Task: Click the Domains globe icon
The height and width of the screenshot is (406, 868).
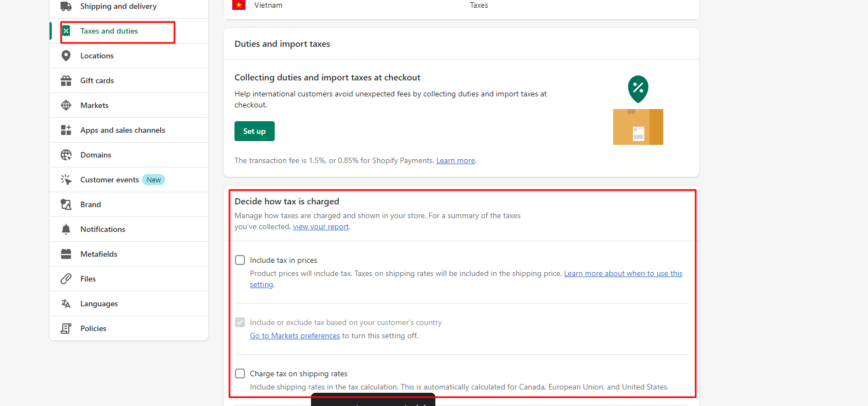Action: click(x=66, y=155)
